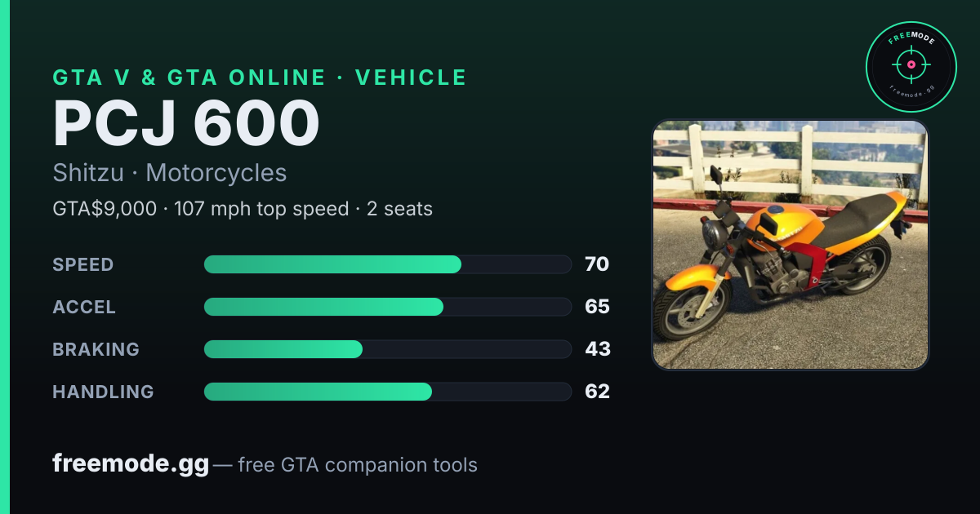Click the Freemode crosshair logo icon
The height and width of the screenshot is (514, 980).
pos(911,67)
